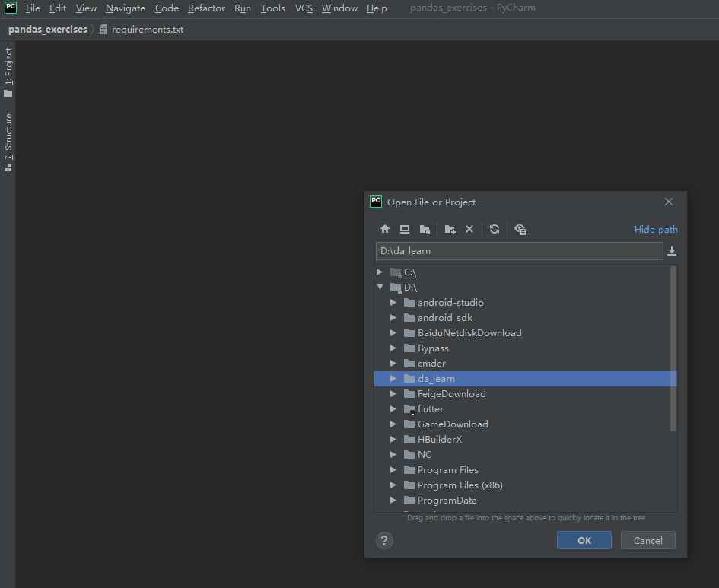Image resolution: width=719 pixels, height=588 pixels.
Task: Select the Program Files (x86) folder
Action: point(522,485)
